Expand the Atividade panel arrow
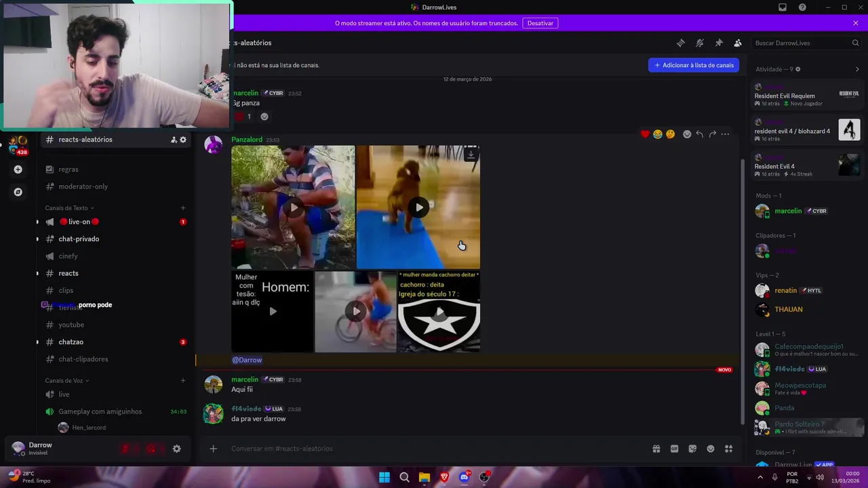 857,69
